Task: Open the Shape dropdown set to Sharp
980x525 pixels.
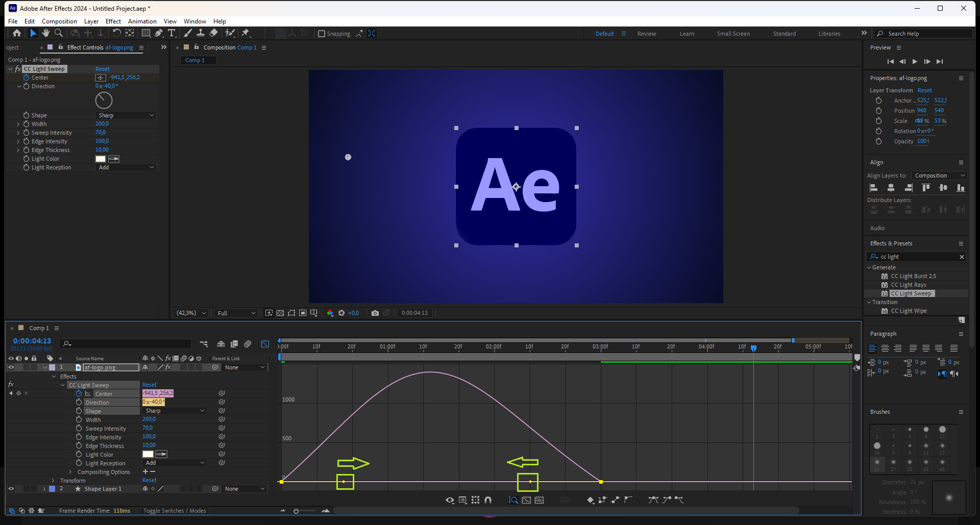Action: [x=126, y=115]
